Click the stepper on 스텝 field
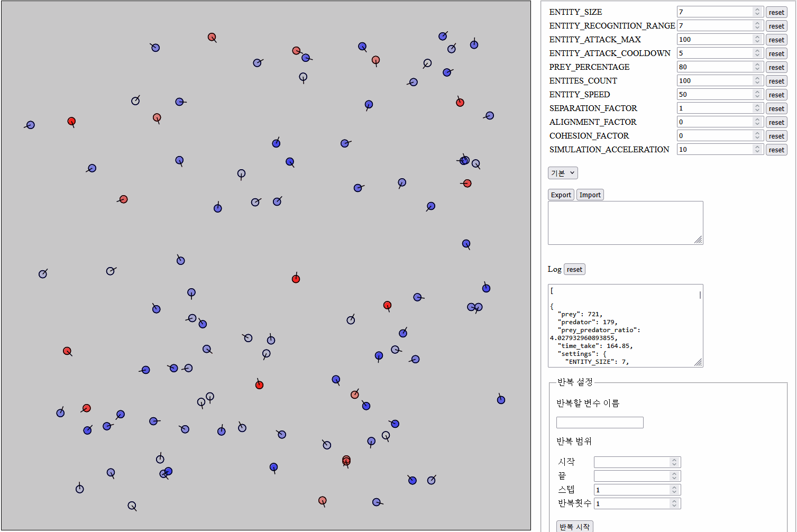Viewport: 797px width, 532px height. pos(674,490)
